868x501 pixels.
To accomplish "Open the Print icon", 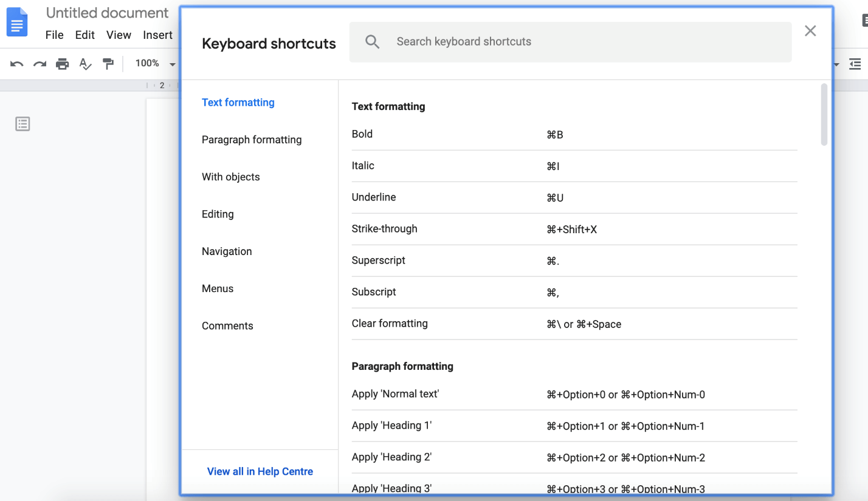I will tap(62, 64).
